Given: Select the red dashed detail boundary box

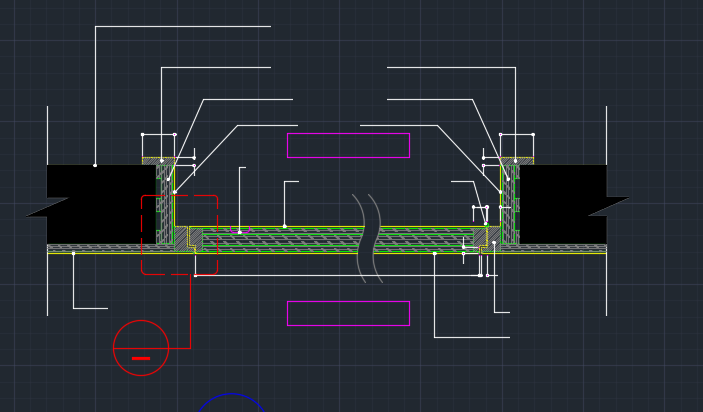Looking at the screenshot, I should [x=180, y=235].
